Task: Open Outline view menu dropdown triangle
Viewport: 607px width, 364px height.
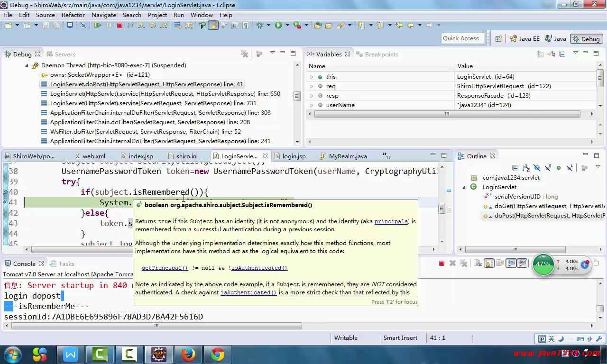Action: pos(598,167)
